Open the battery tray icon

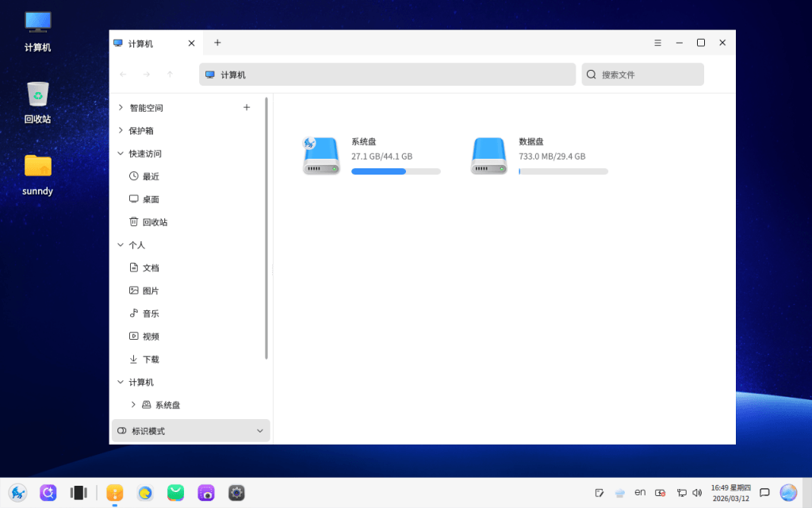(x=661, y=492)
